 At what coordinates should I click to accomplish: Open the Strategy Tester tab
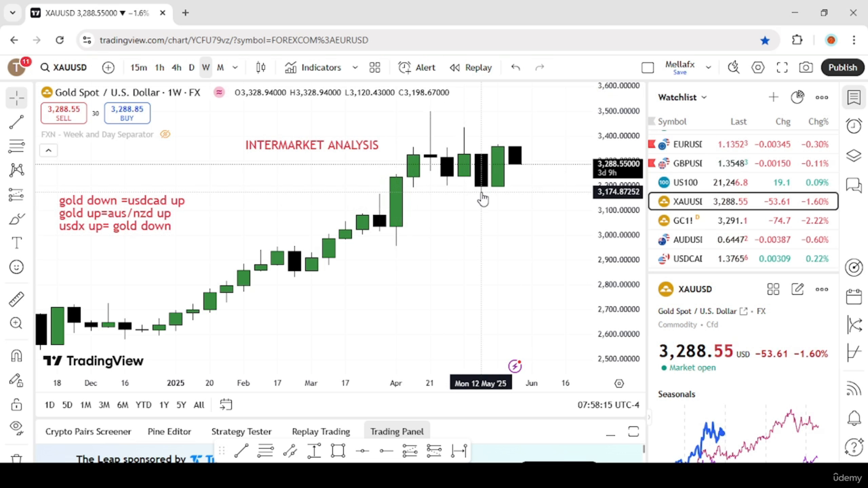point(241,431)
